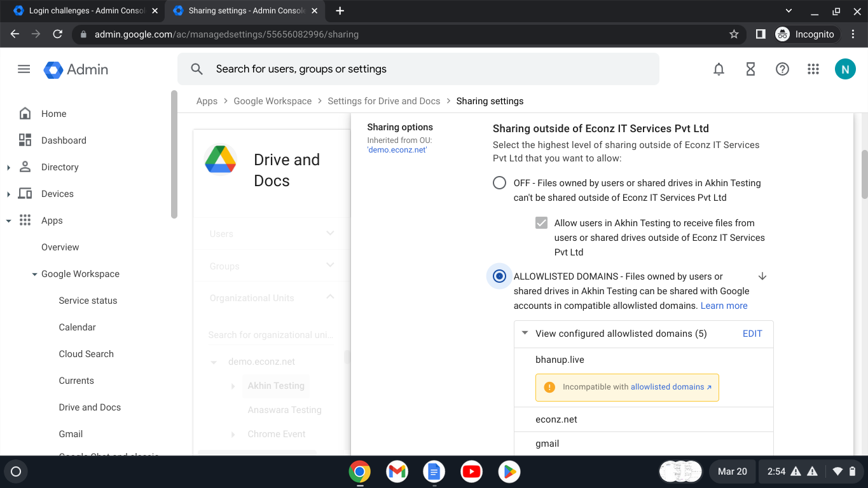Open the account avatar N
Screen dimensions: 868x488
point(845,69)
